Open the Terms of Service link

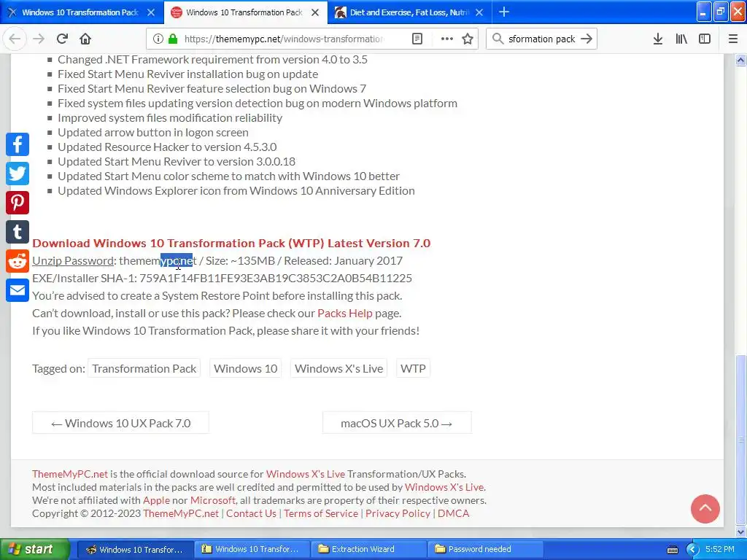[x=321, y=514]
